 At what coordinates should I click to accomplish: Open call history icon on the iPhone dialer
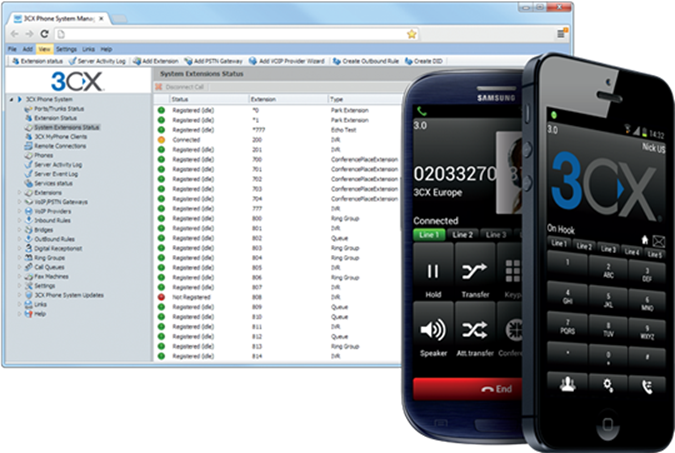pos(647,387)
